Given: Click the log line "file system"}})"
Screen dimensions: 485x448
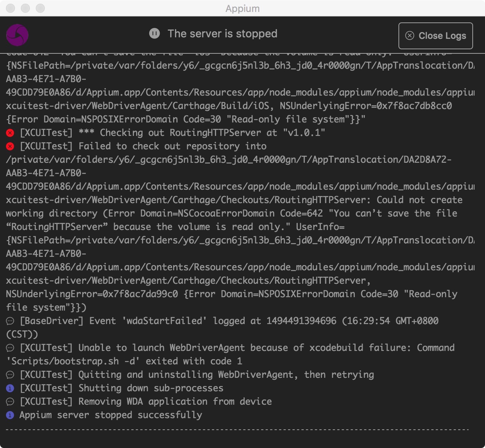Looking at the screenshot, I should (46, 308).
